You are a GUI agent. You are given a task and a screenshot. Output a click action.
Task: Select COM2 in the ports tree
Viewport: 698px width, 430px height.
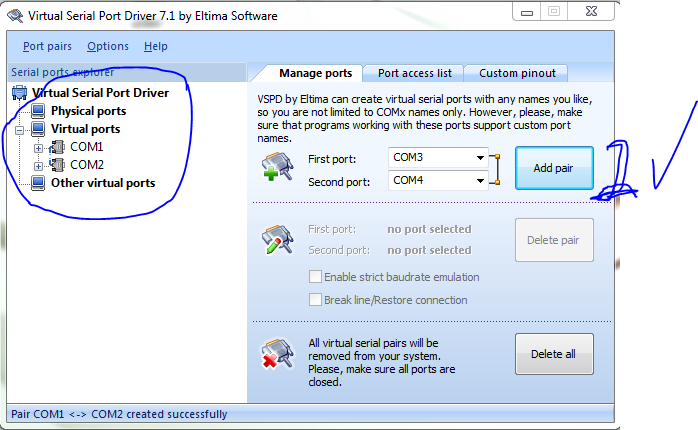pyautogui.click(x=87, y=165)
